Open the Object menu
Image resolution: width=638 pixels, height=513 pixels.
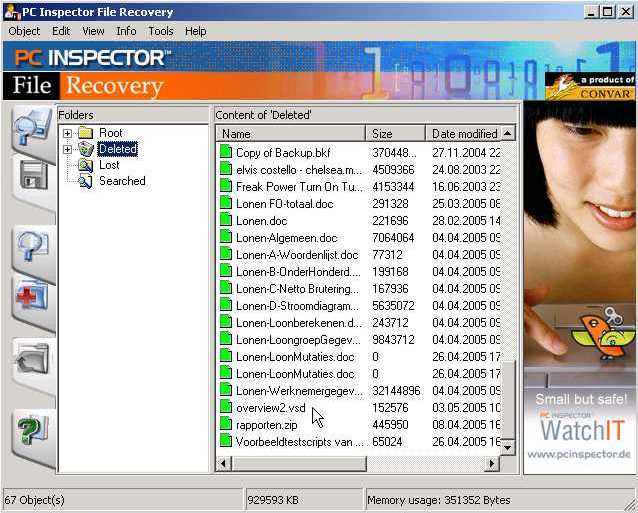(x=24, y=31)
